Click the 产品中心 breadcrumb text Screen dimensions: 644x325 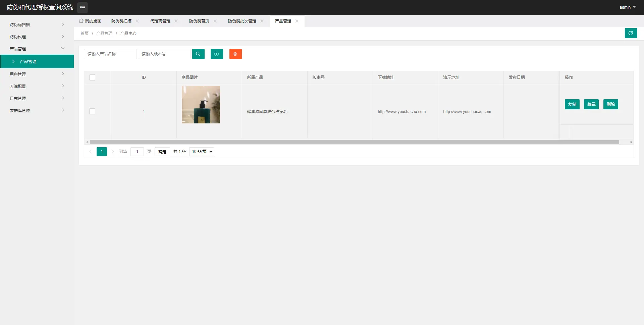pyautogui.click(x=128, y=34)
